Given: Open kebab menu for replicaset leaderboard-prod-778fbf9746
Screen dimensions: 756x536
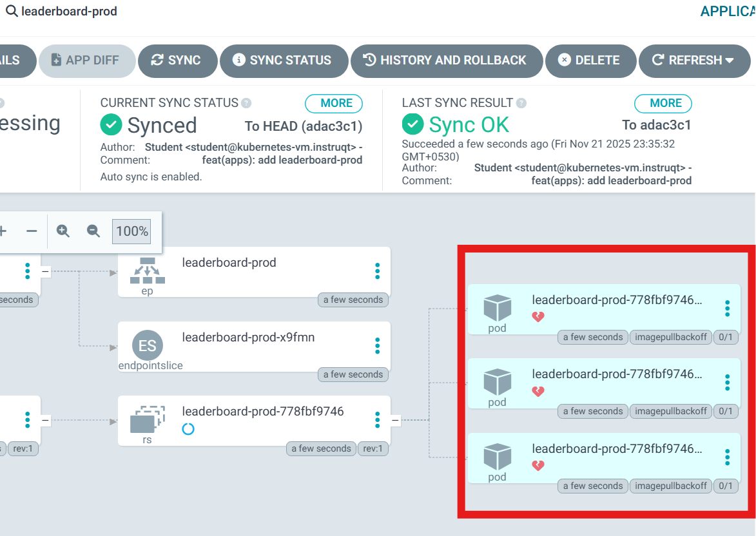Looking at the screenshot, I should 378,420.
